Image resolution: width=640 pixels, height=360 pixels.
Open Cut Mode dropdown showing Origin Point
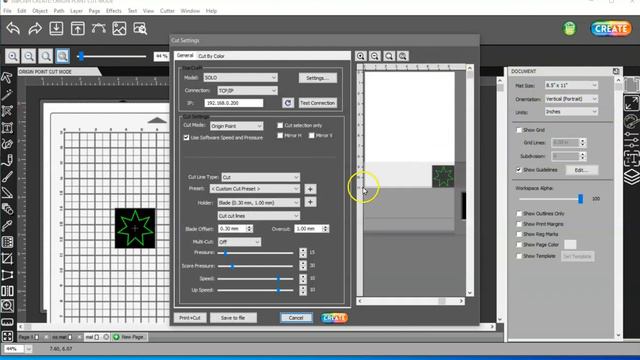pos(236,126)
